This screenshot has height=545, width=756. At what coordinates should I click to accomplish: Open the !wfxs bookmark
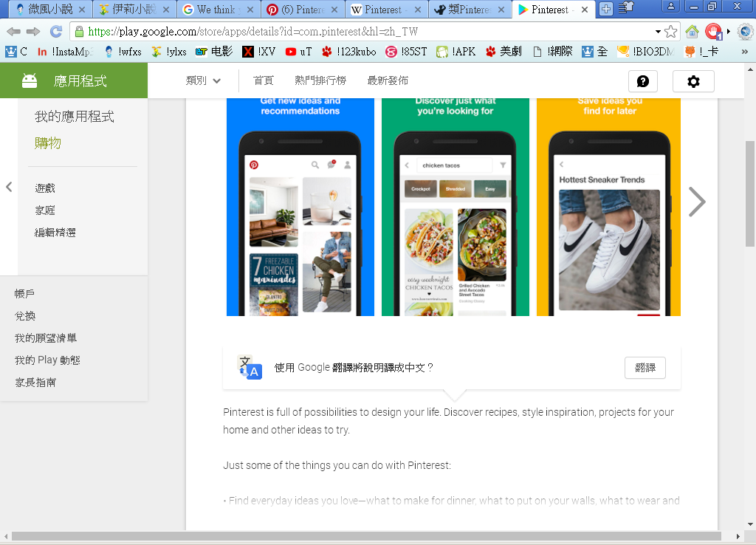(x=123, y=52)
